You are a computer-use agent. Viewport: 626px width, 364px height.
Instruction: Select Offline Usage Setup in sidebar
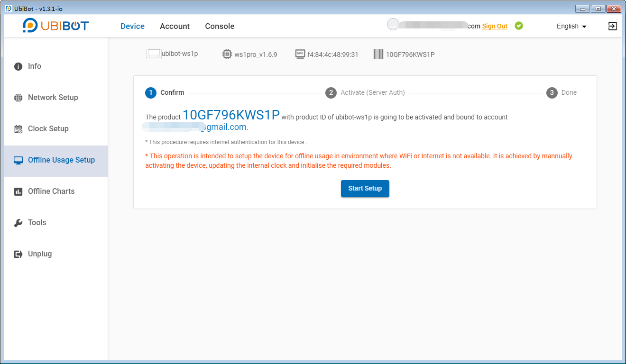tap(55, 160)
